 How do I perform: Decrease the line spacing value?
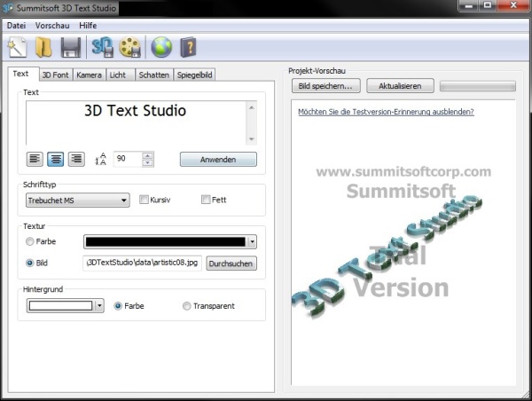(x=147, y=163)
